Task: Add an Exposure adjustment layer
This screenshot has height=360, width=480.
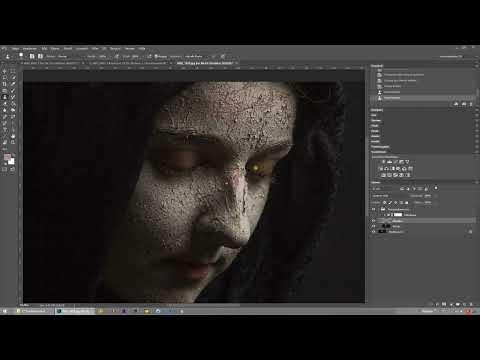Action: 401,161
